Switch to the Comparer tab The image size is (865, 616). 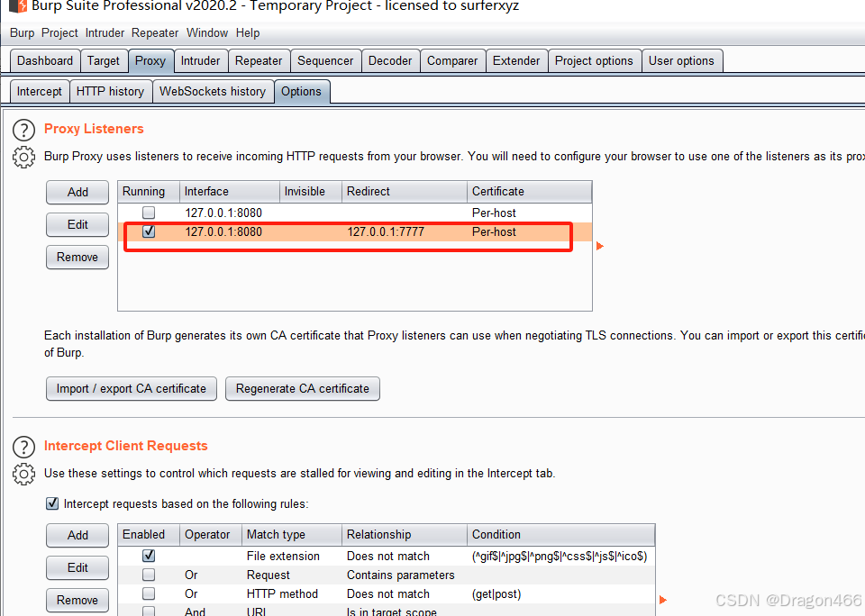point(452,60)
